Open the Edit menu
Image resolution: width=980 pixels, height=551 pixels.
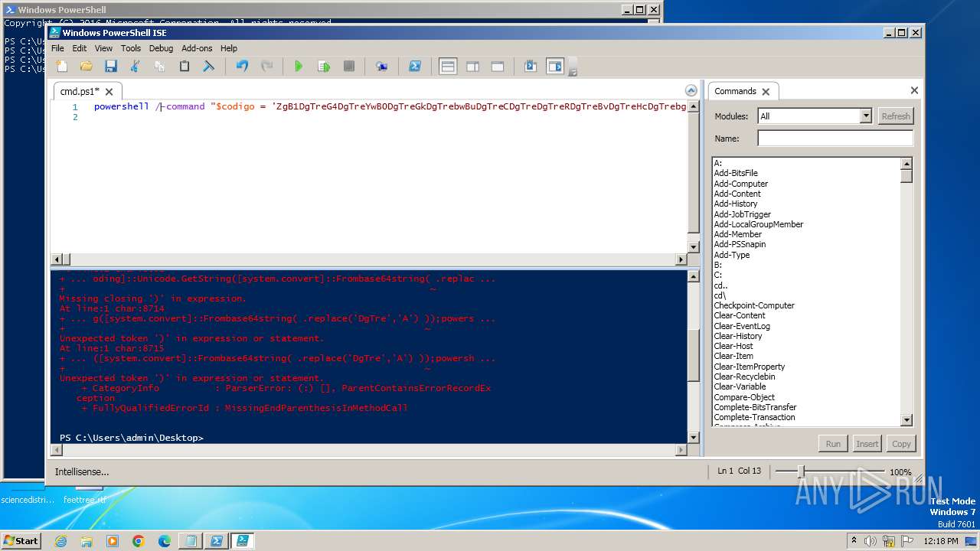(x=80, y=48)
